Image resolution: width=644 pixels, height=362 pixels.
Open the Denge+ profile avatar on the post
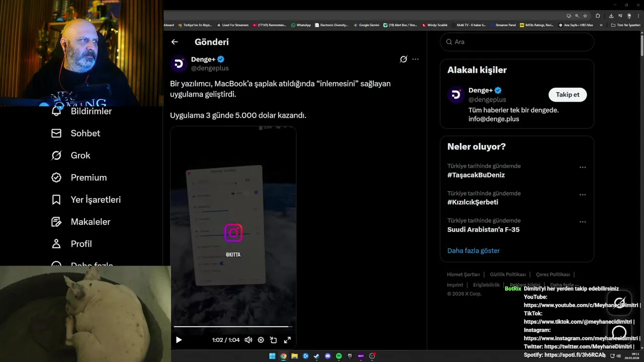point(179,64)
